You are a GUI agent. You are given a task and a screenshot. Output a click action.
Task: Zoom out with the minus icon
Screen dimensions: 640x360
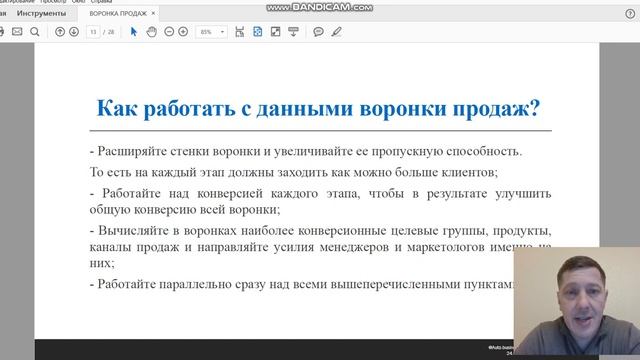(x=169, y=31)
